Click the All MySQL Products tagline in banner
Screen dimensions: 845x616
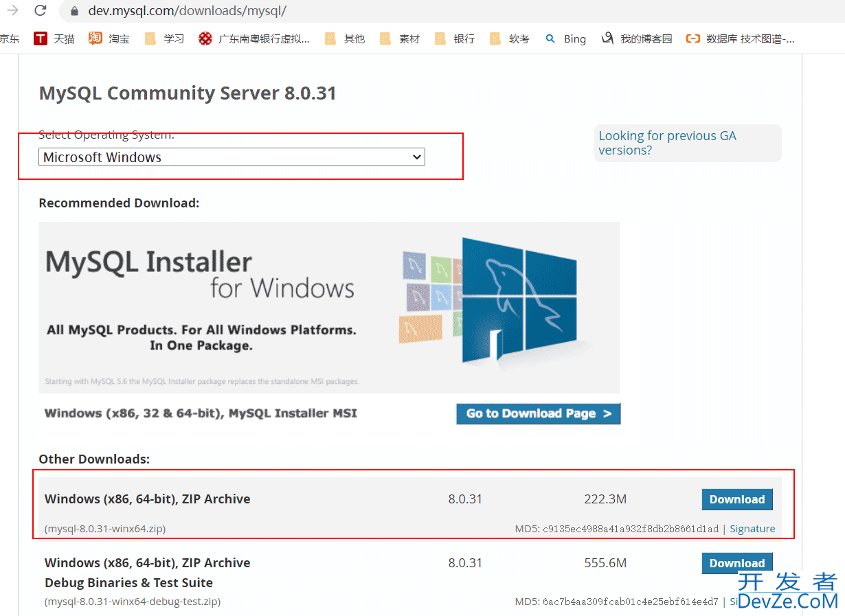coord(201,338)
